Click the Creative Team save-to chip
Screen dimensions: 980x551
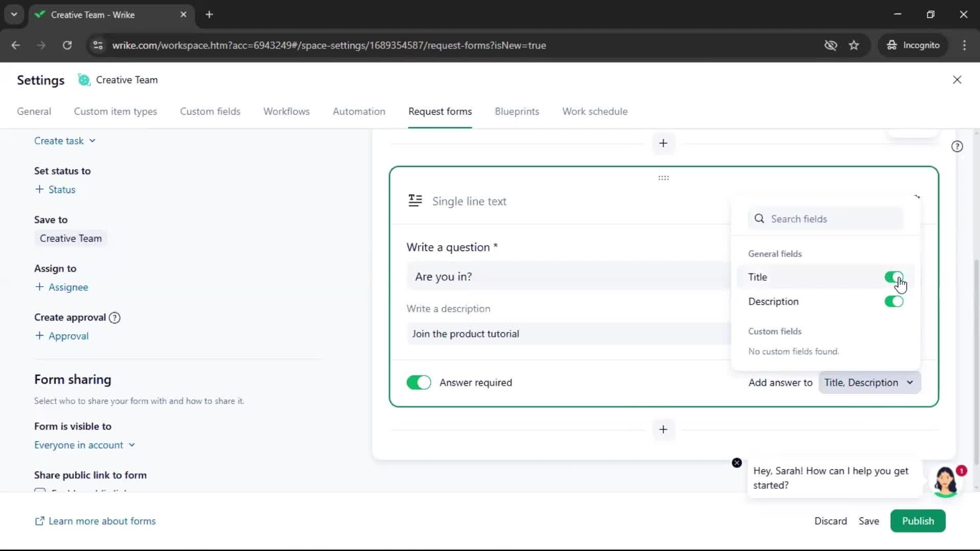click(71, 238)
